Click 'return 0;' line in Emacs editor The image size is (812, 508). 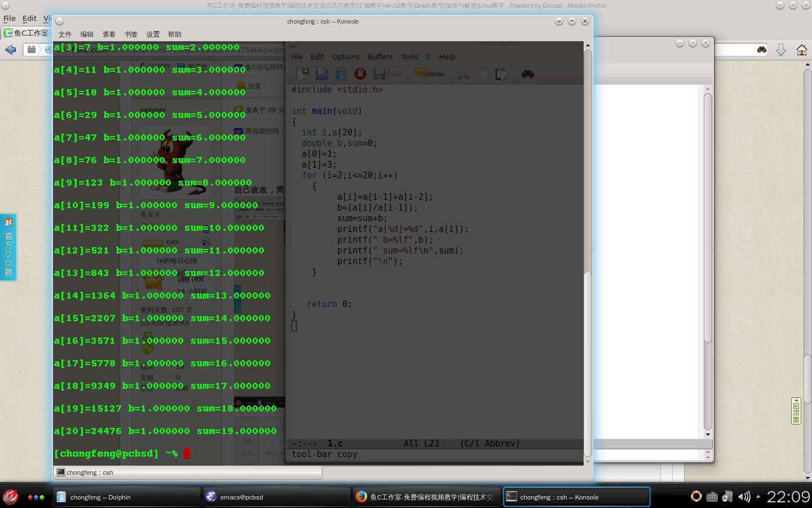pyautogui.click(x=329, y=304)
